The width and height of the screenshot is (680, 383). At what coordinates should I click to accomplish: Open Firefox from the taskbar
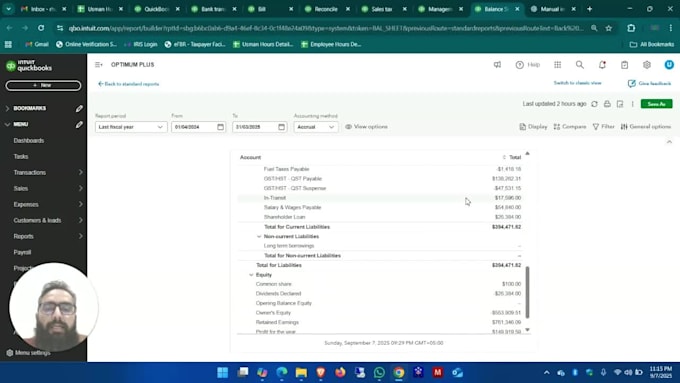[x=340, y=372]
